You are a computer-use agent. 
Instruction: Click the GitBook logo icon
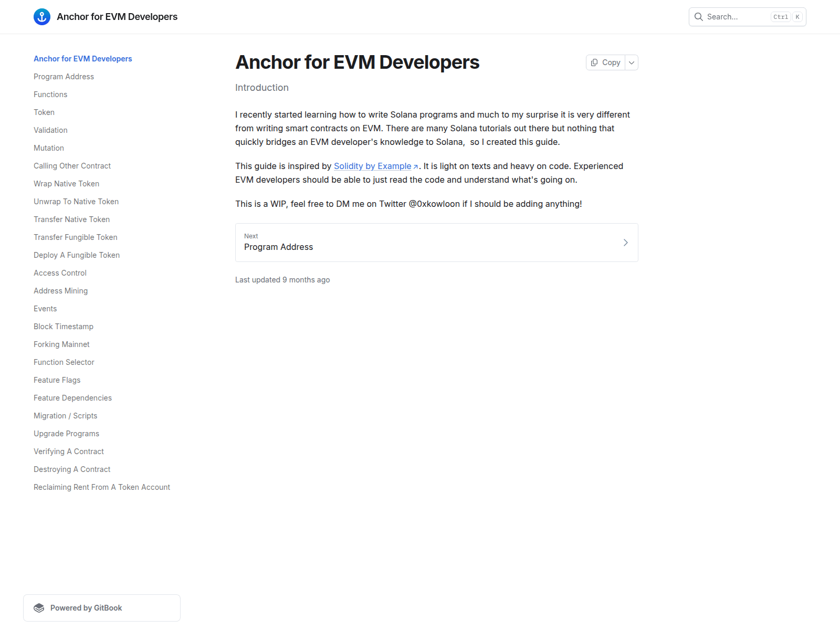(39, 608)
